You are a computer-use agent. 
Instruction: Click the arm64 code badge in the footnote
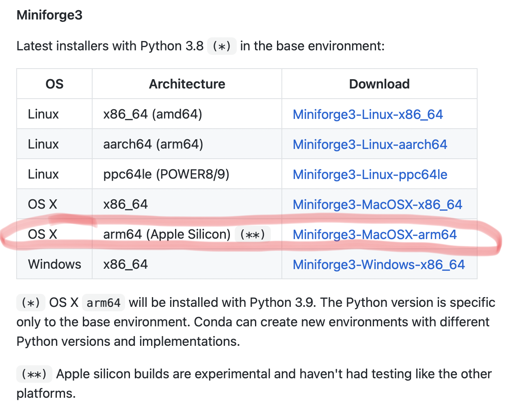coord(103,303)
